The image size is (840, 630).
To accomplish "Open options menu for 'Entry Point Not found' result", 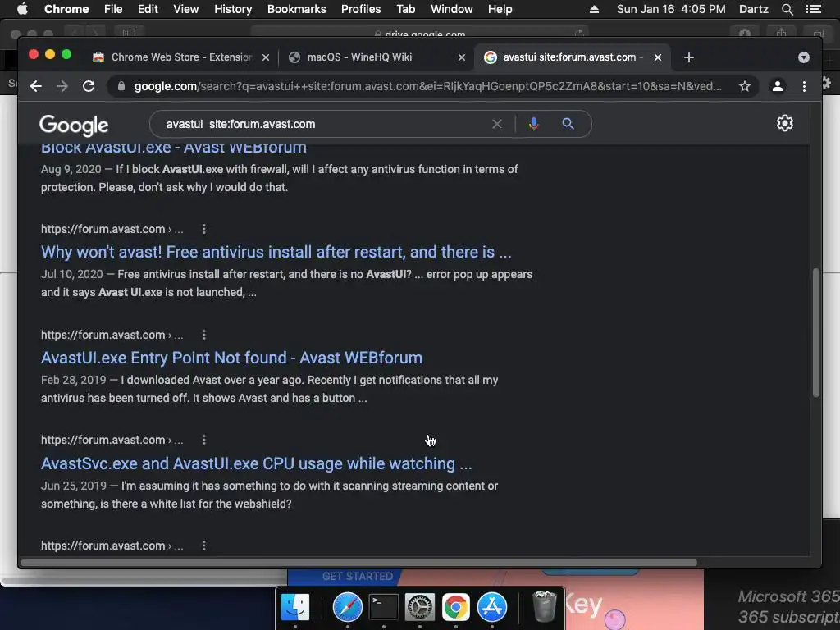I will 204,335.
